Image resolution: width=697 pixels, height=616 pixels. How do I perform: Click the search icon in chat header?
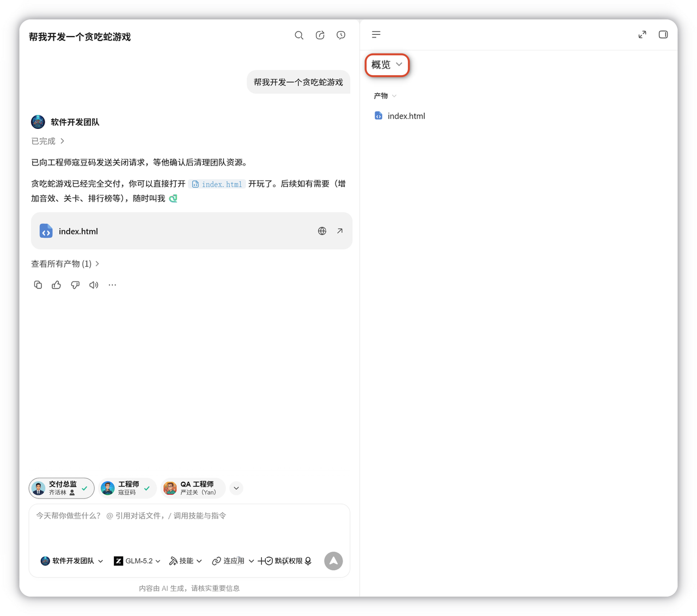[299, 35]
